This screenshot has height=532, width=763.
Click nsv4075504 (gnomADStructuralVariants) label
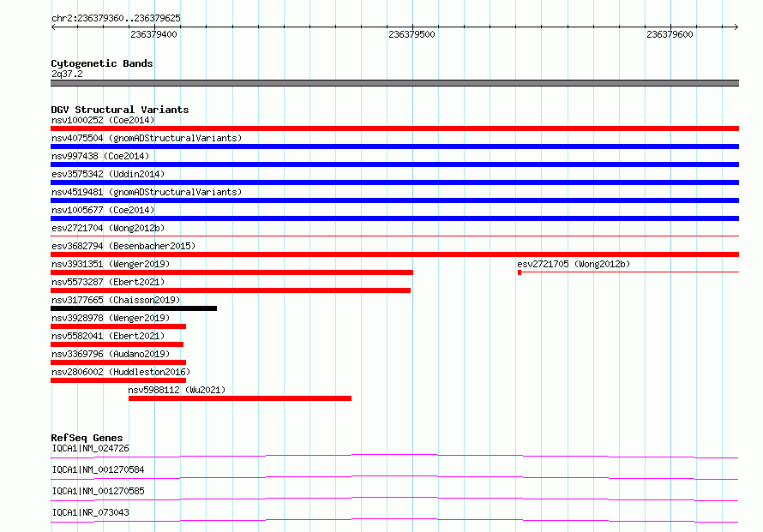(x=147, y=138)
